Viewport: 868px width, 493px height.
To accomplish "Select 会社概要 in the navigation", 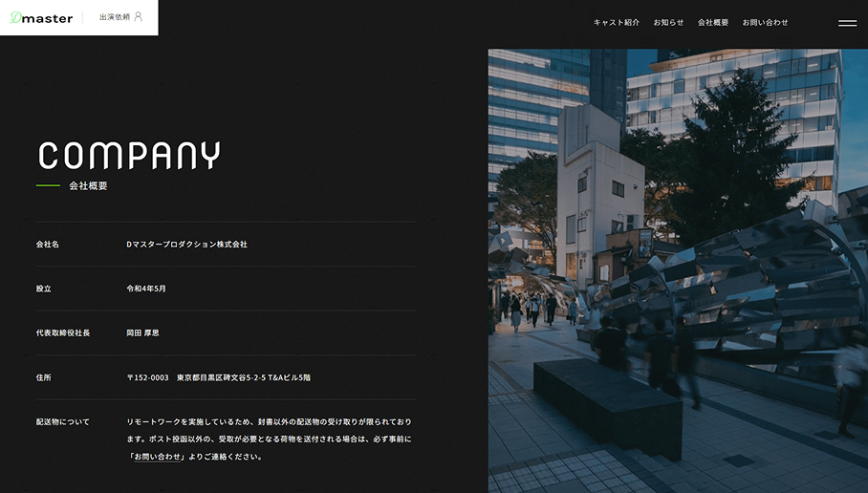I will [x=713, y=23].
